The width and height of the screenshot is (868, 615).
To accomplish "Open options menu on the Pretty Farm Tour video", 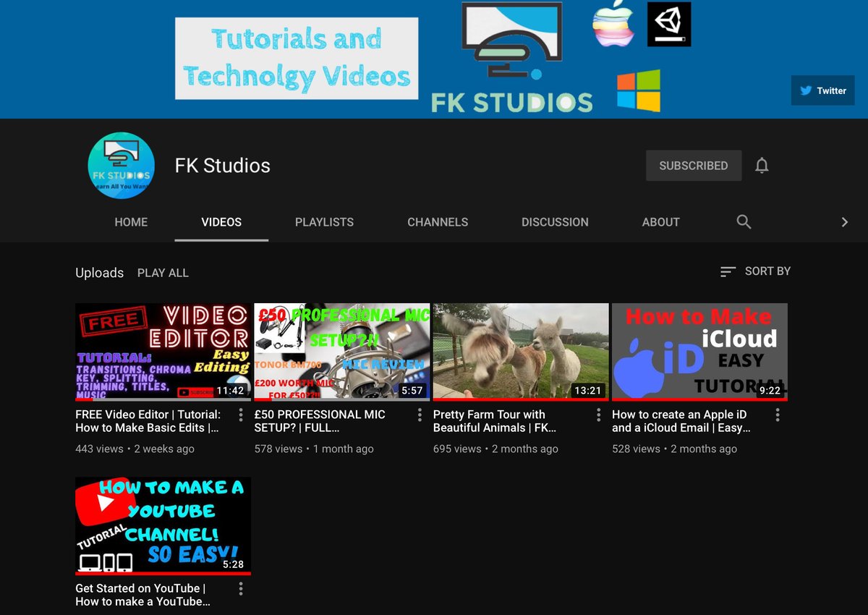I will click(x=598, y=415).
